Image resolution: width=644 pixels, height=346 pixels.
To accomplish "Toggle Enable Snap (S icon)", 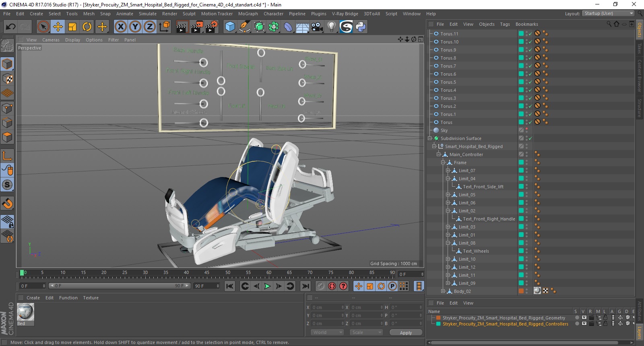I will [7, 185].
